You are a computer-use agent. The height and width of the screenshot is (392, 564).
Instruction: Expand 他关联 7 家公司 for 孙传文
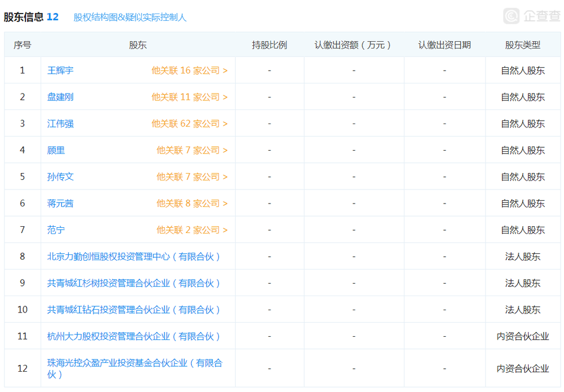coord(192,177)
